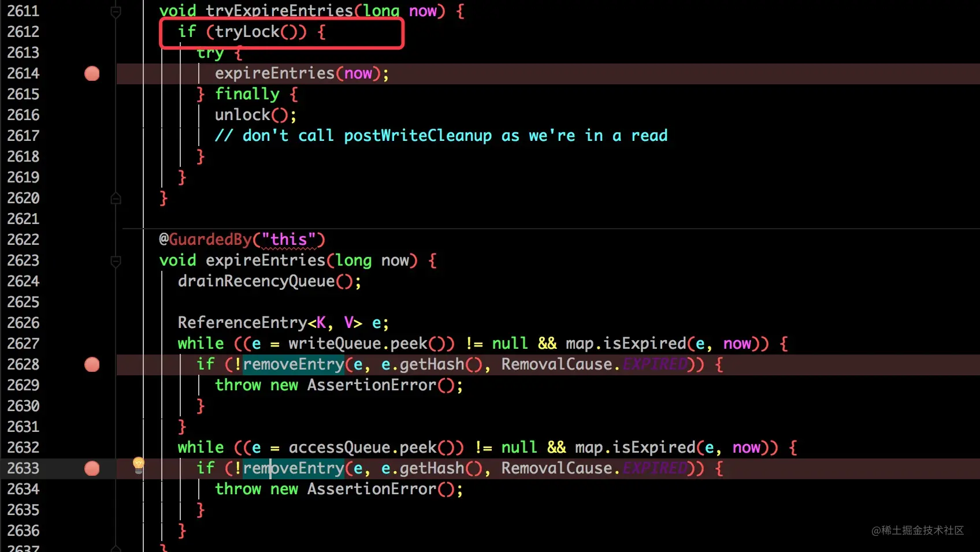Click removeEntry on line 2633
The height and width of the screenshot is (552, 980).
click(294, 468)
